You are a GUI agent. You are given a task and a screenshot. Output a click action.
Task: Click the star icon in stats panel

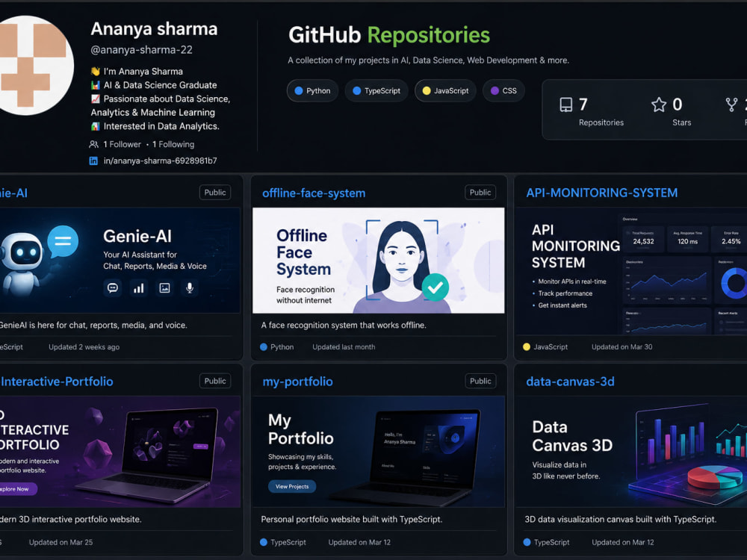659,105
